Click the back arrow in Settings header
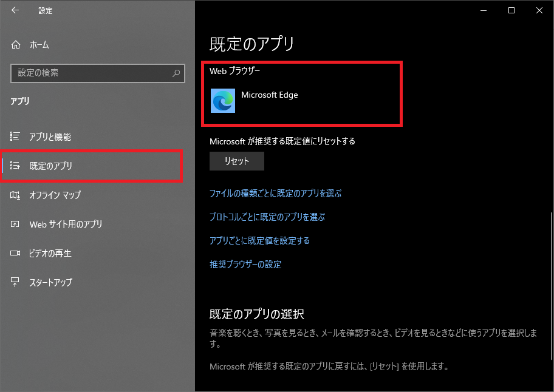Image resolution: width=554 pixels, height=392 pixels. [15, 10]
